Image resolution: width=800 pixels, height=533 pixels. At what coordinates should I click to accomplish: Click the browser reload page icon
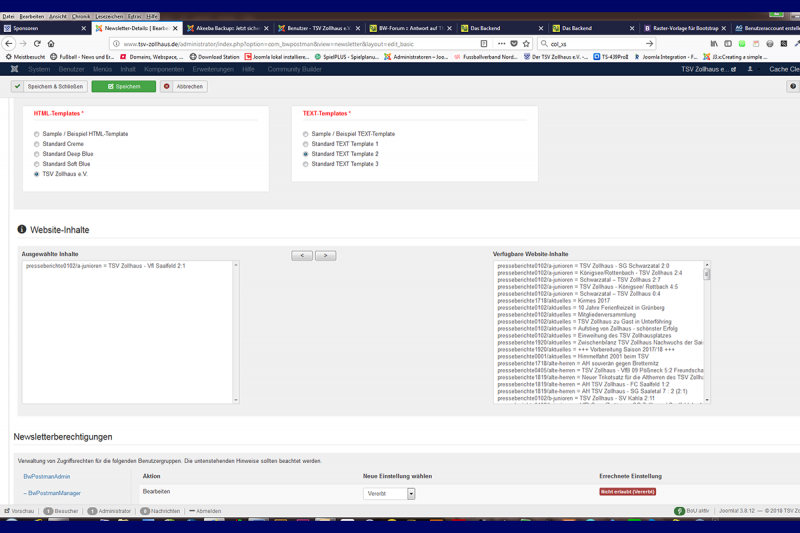37,44
